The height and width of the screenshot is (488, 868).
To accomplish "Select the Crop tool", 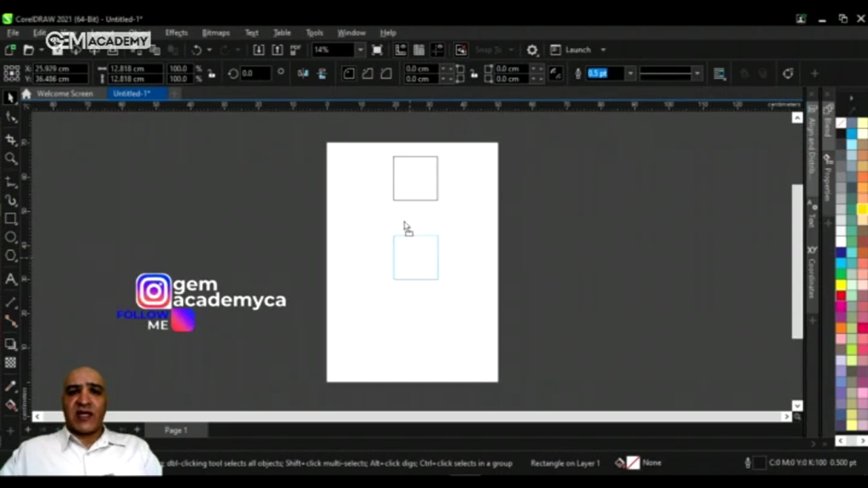I will point(10,140).
